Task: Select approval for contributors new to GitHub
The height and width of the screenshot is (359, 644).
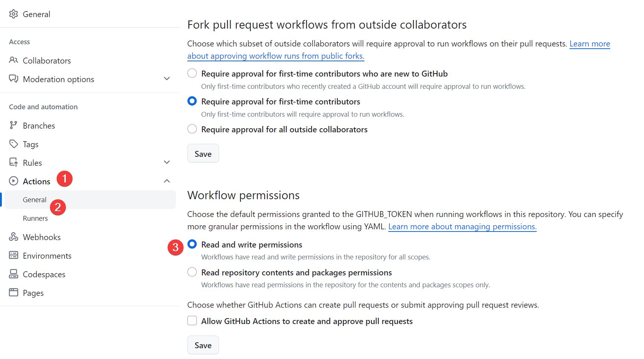Action: pos(192,73)
